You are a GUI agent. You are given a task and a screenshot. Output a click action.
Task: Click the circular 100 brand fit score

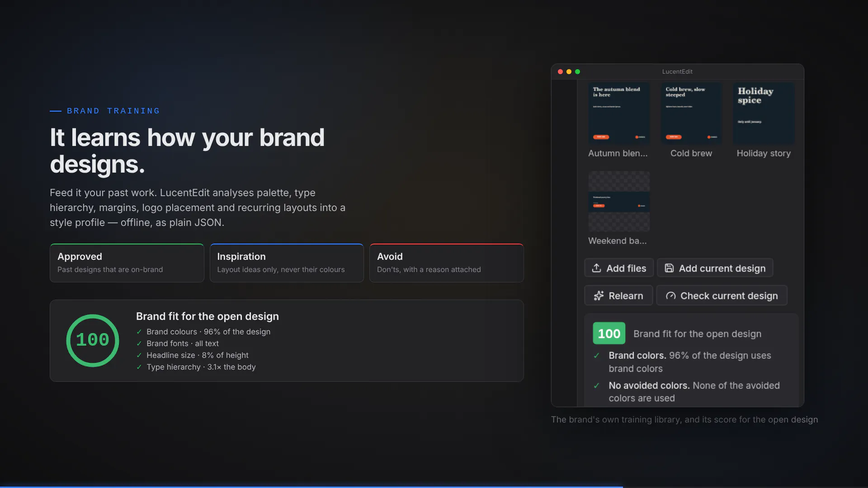[x=93, y=340]
